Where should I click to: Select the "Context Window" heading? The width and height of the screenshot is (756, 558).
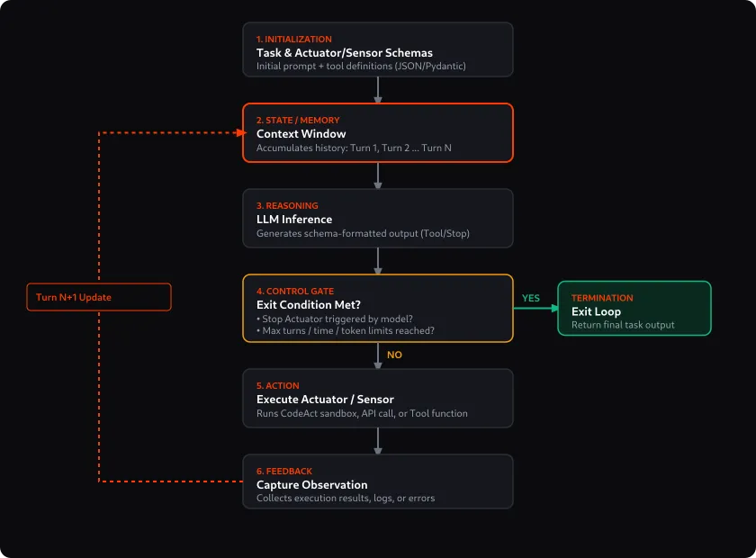click(x=301, y=133)
